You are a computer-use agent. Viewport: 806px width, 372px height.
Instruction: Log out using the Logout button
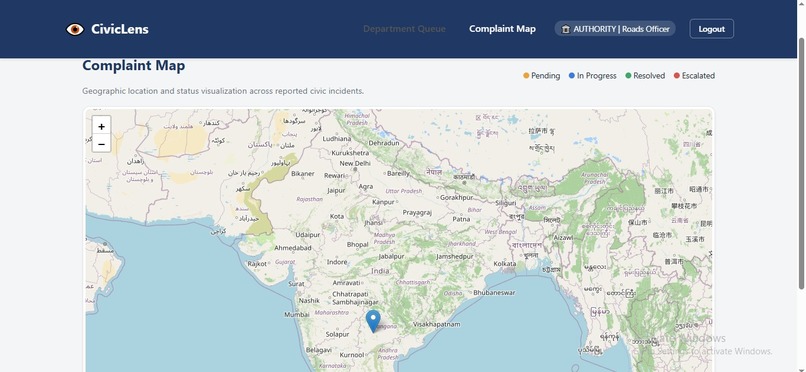[711, 29]
